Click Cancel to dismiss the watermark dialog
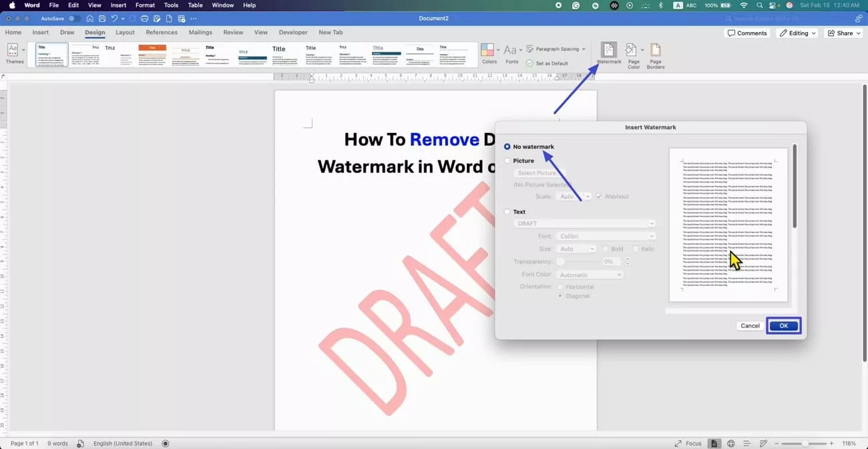 pos(749,325)
